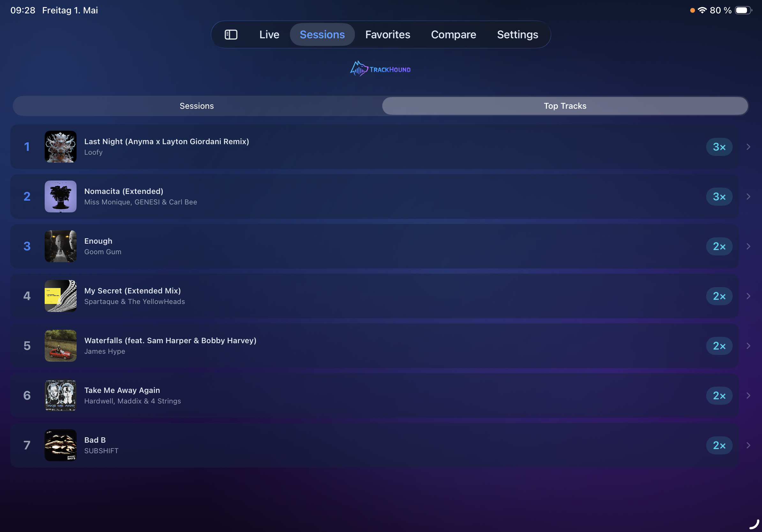Open Last Night album artwork

pos(61,147)
